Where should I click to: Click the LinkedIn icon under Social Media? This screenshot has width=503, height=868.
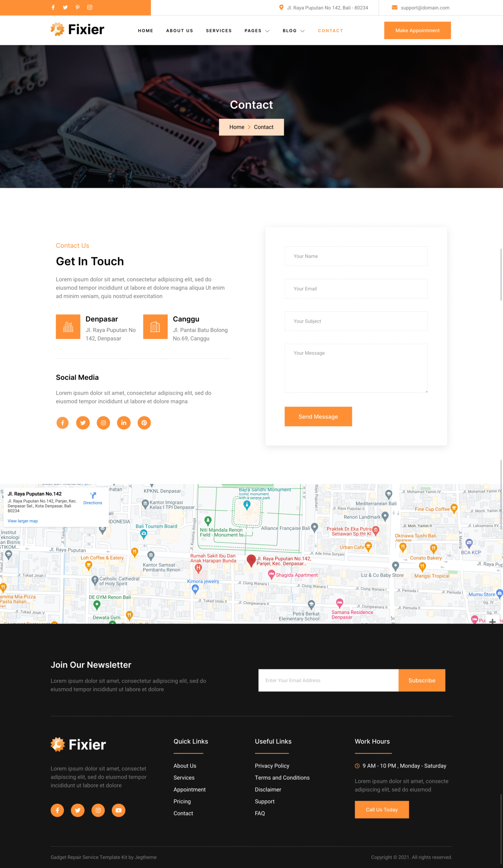click(x=124, y=422)
